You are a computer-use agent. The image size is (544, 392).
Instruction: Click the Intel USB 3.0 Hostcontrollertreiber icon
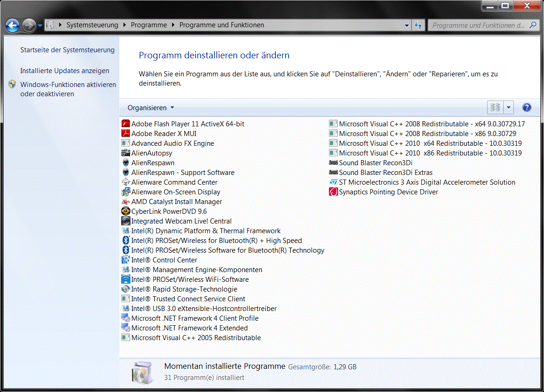(126, 308)
